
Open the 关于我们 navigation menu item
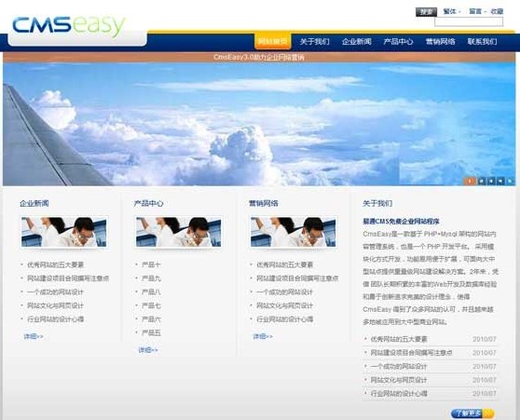click(x=314, y=41)
